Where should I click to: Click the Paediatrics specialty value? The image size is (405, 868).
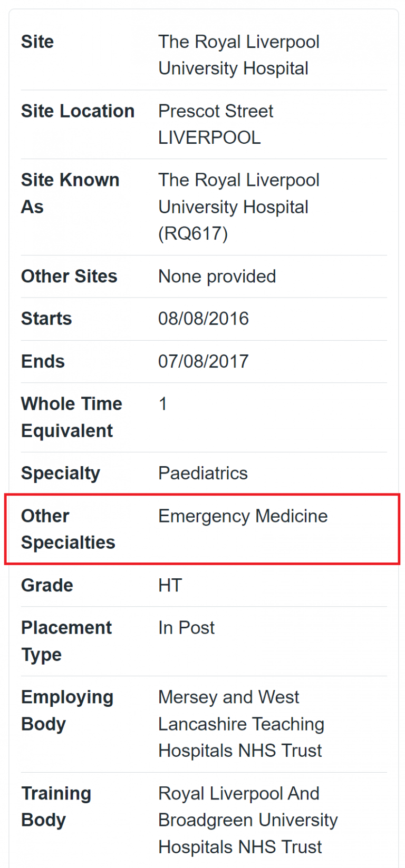click(203, 473)
